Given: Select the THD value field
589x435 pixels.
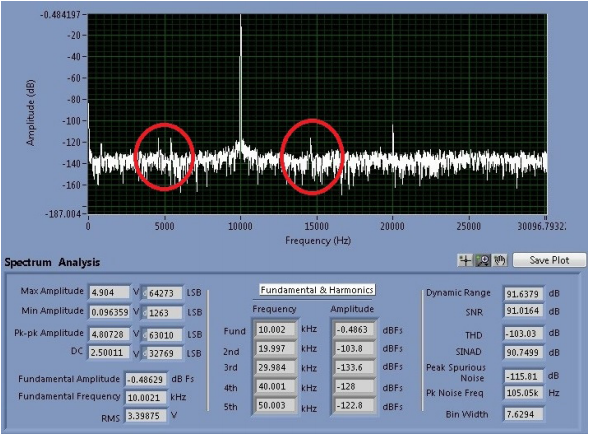Looking at the screenshot, I should 523,334.
